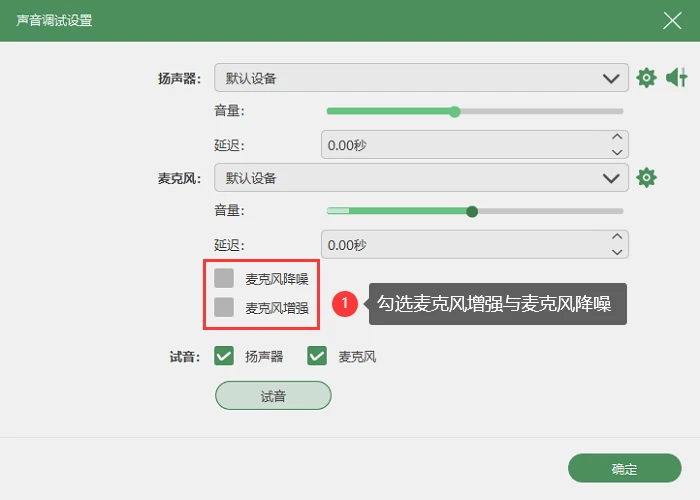700x500 pixels.
Task: Expand the 扬声器 device dropdown
Action: pos(421,78)
